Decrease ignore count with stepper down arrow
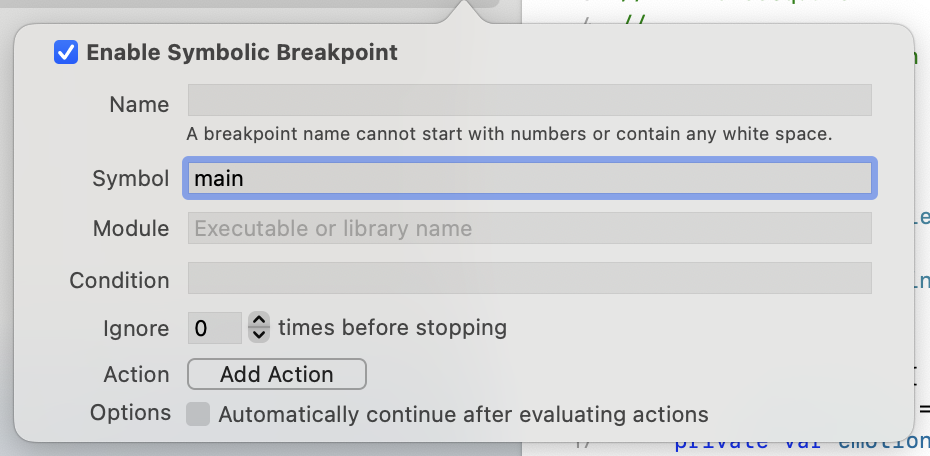The height and width of the screenshot is (456, 930). (259, 335)
